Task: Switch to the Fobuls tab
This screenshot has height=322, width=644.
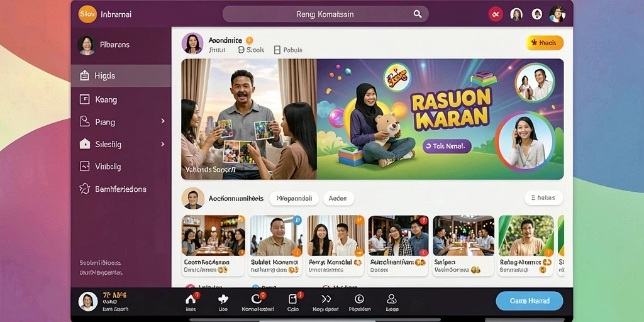Action: click(x=288, y=50)
